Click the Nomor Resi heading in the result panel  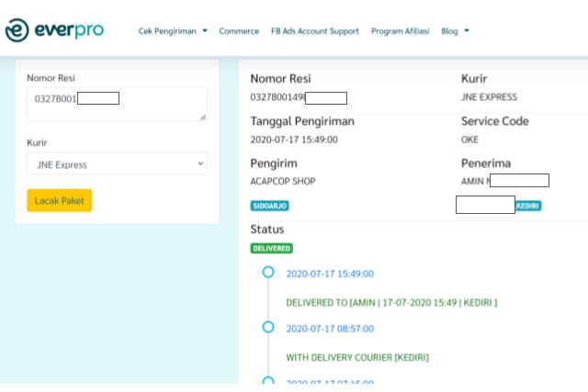click(280, 79)
